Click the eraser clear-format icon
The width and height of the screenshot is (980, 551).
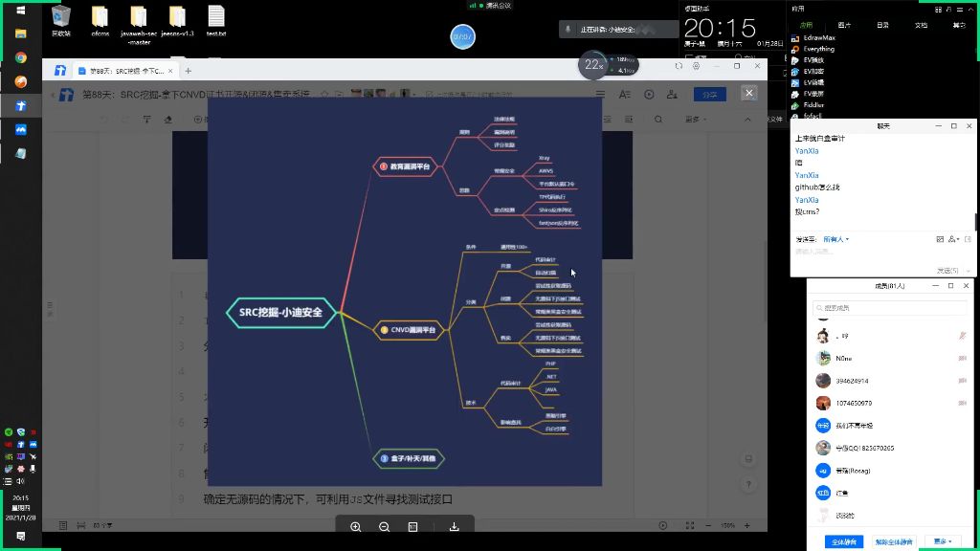pyautogui.click(x=167, y=119)
